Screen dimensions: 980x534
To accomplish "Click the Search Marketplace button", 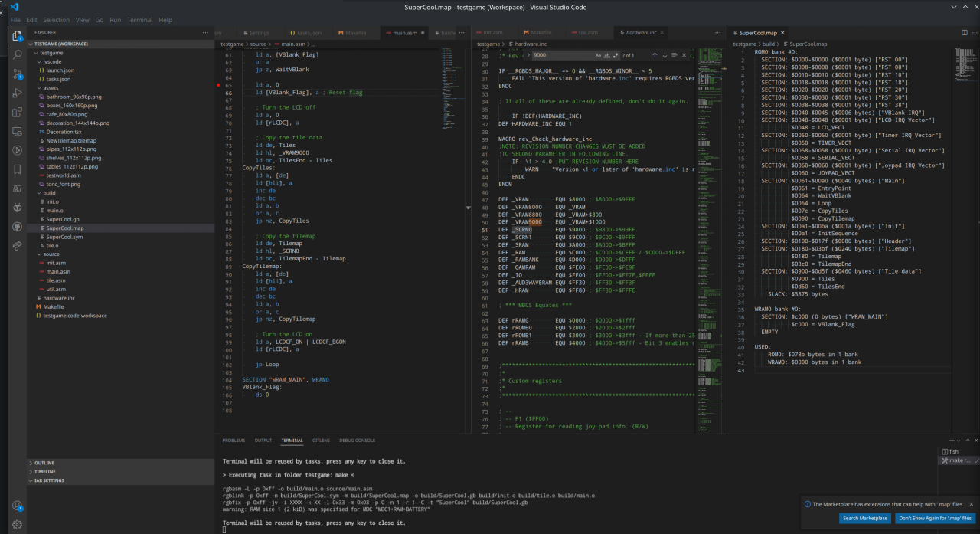I will point(865,518).
